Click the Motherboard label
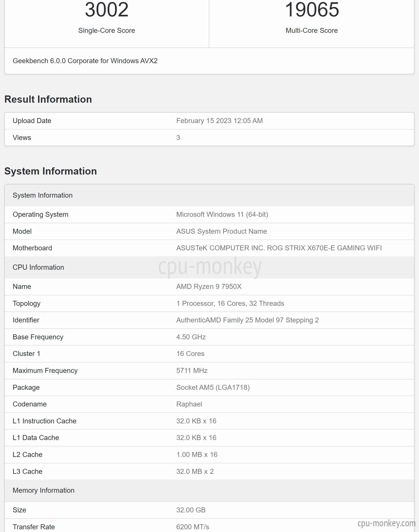 (x=32, y=248)
